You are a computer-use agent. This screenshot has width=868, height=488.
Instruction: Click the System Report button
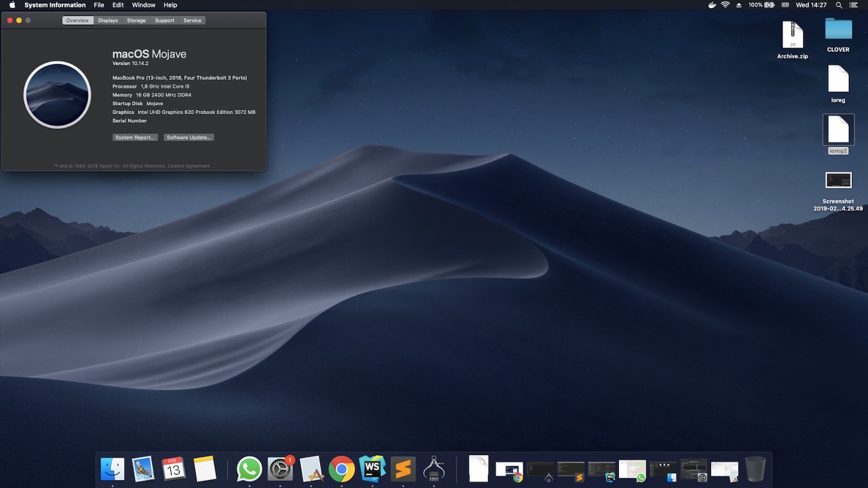[x=135, y=137]
